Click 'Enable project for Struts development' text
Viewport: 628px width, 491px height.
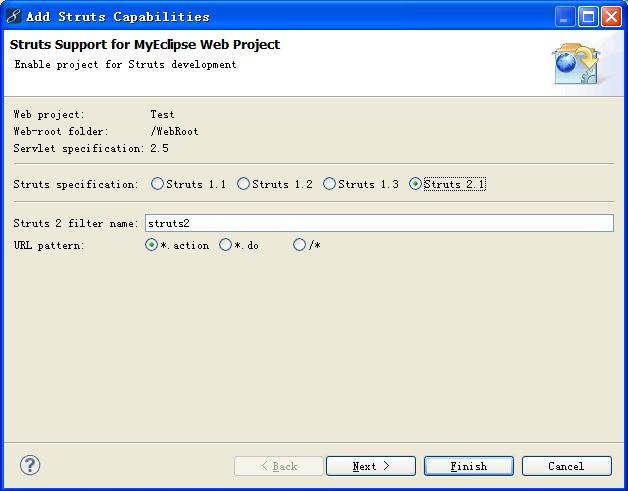[x=125, y=64]
